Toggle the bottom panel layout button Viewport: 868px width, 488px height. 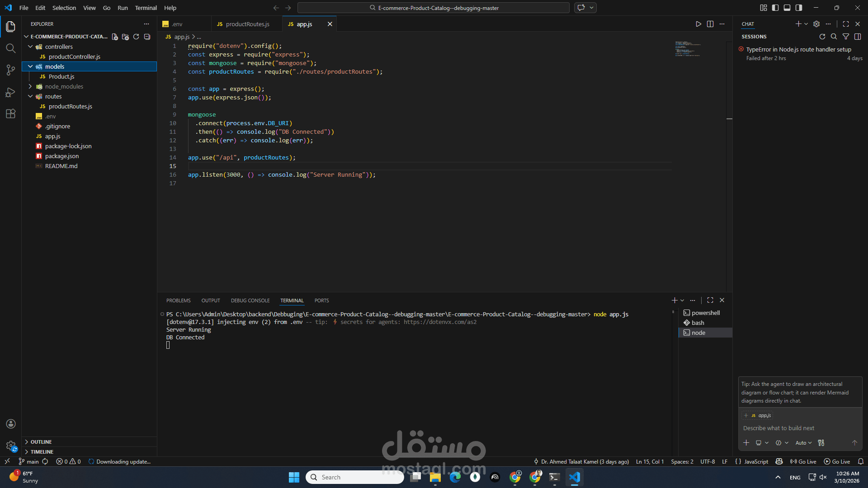(x=787, y=8)
